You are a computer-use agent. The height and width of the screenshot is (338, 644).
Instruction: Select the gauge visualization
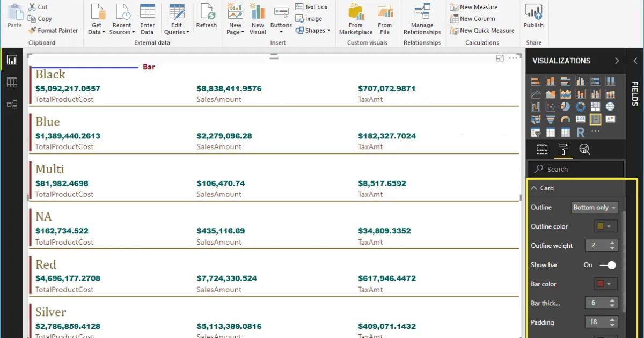tap(565, 120)
